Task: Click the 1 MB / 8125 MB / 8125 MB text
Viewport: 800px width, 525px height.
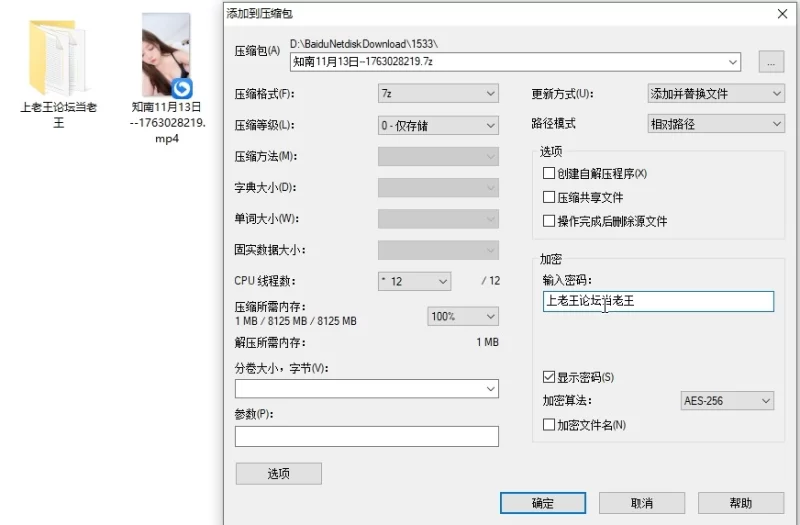Action: pos(296,321)
